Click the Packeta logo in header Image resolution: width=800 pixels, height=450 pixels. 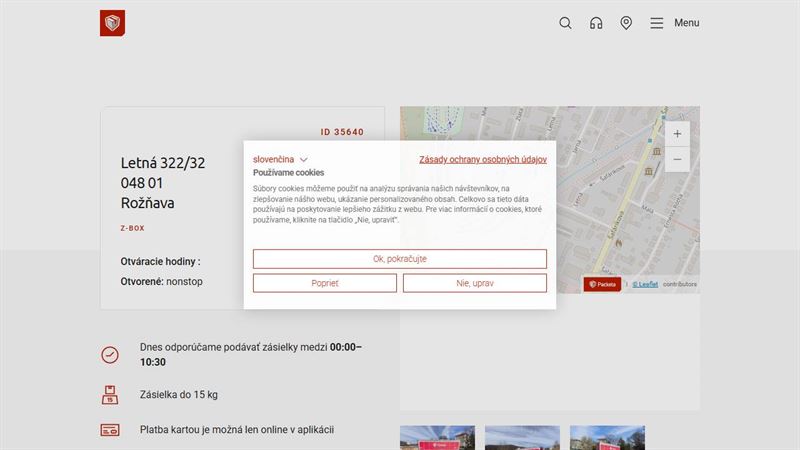[112, 23]
